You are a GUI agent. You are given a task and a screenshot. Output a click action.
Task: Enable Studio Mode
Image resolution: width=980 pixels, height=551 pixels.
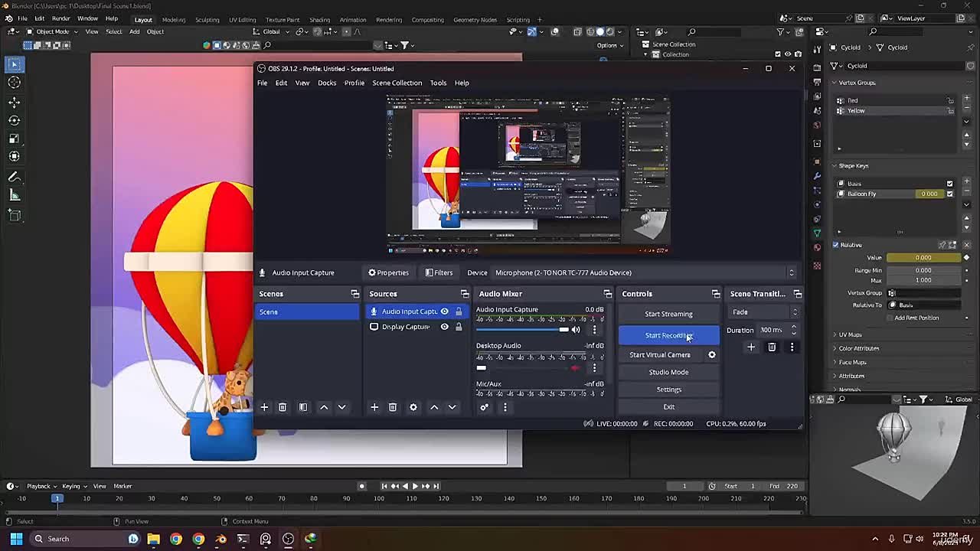coord(668,372)
